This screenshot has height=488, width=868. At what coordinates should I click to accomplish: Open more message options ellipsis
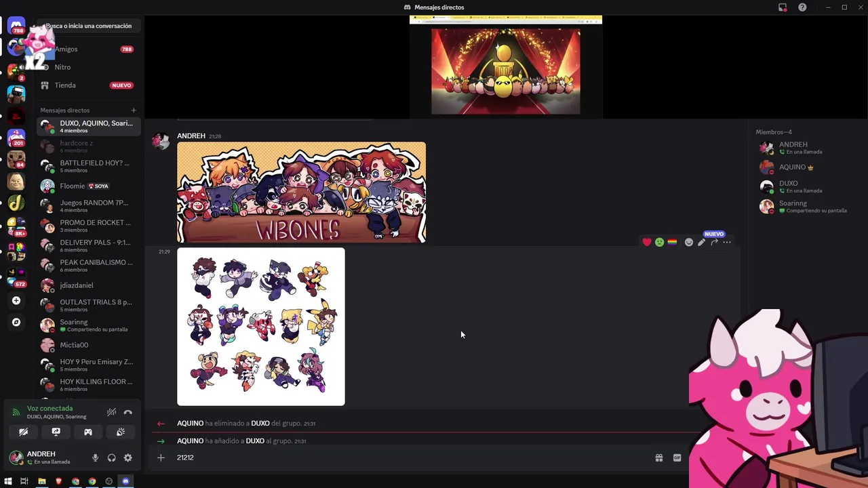pyautogui.click(x=727, y=242)
